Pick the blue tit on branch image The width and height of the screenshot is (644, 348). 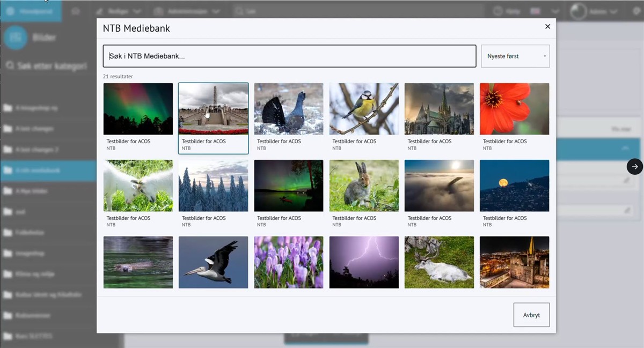(x=364, y=109)
